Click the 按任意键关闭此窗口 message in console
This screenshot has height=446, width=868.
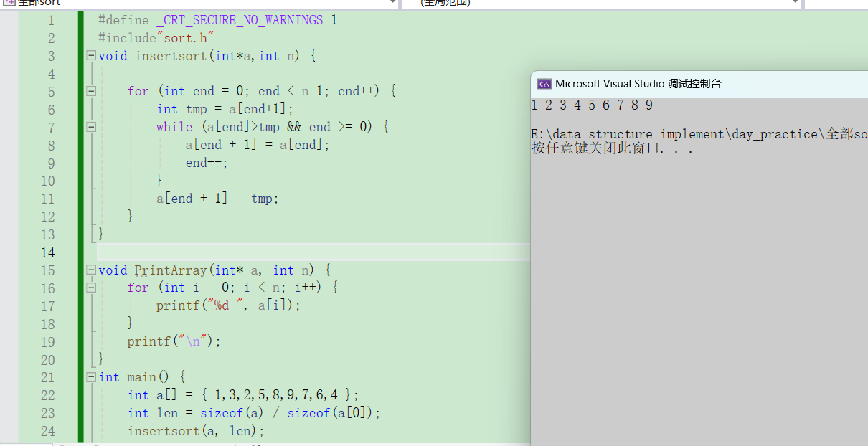[x=612, y=148]
